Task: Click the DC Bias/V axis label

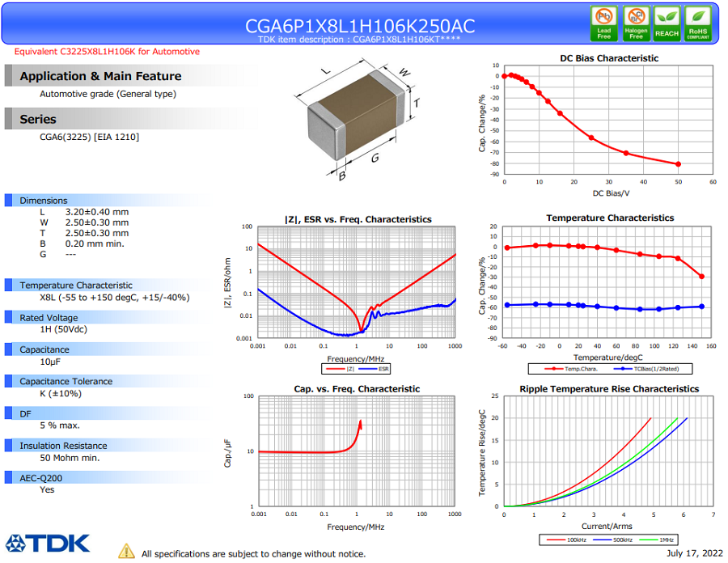Action: (611, 193)
